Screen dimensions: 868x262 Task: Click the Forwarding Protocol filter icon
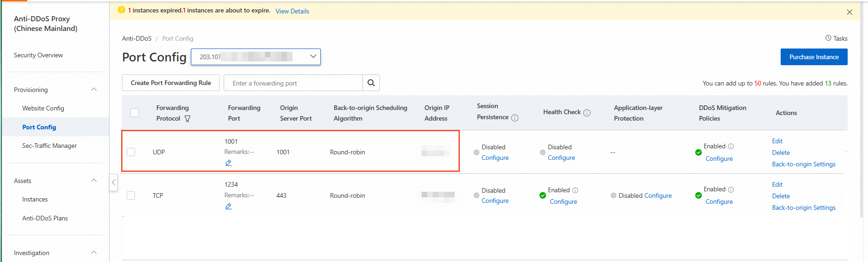(187, 119)
